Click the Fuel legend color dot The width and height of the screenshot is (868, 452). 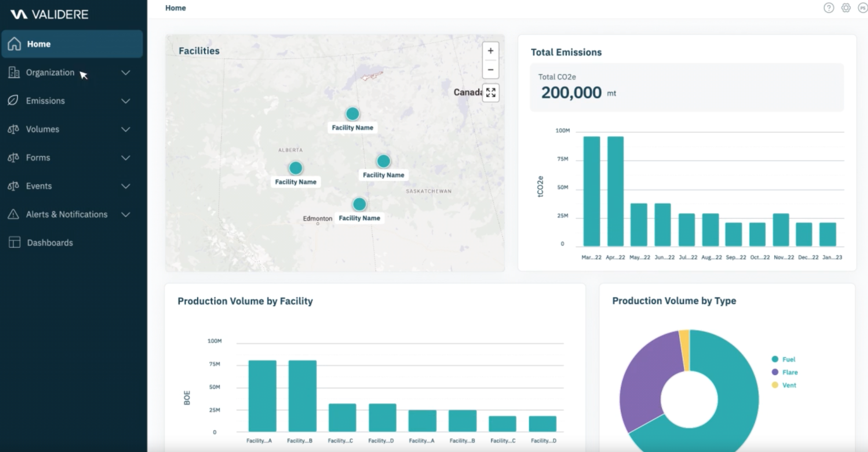point(775,359)
